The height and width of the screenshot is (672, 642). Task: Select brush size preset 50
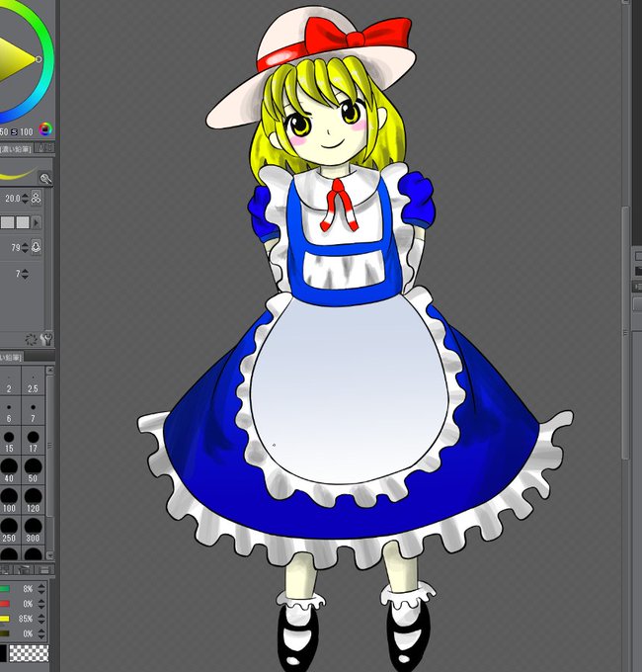pyautogui.click(x=33, y=470)
